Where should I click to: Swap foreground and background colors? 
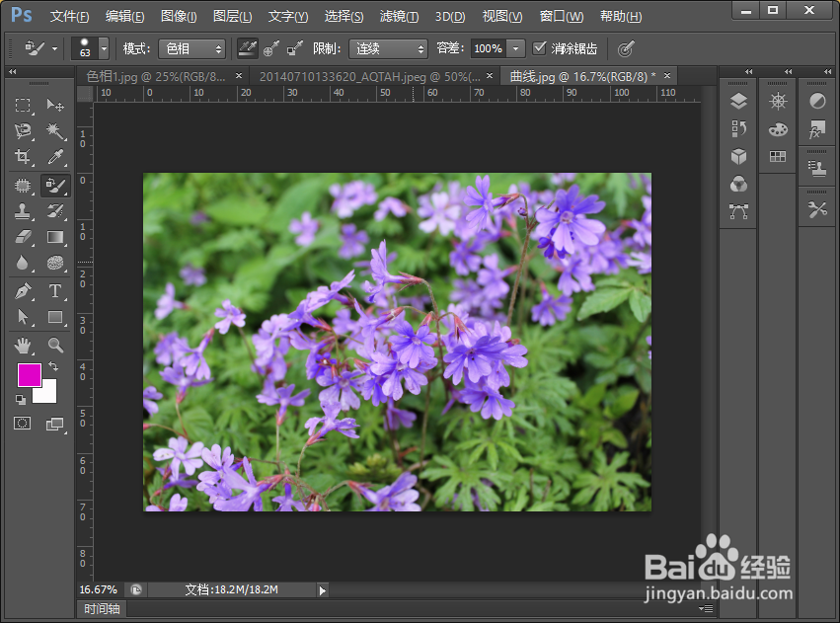pyautogui.click(x=53, y=366)
